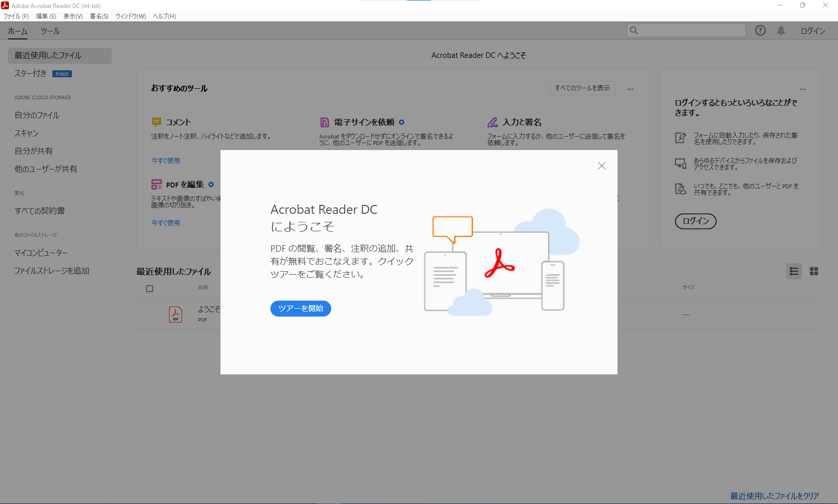Open the ヘルプ(H) menu
Viewport: 838px width, 504px height.
click(165, 16)
